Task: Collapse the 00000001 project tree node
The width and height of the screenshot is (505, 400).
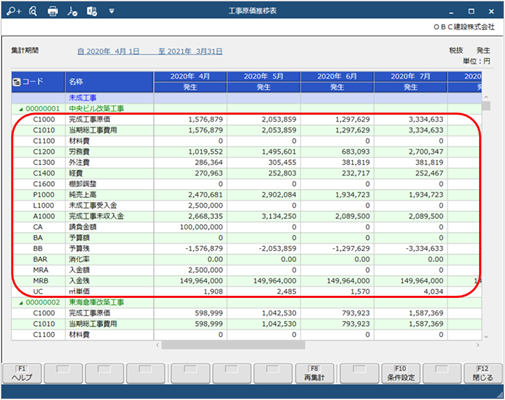Action: (21, 109)
